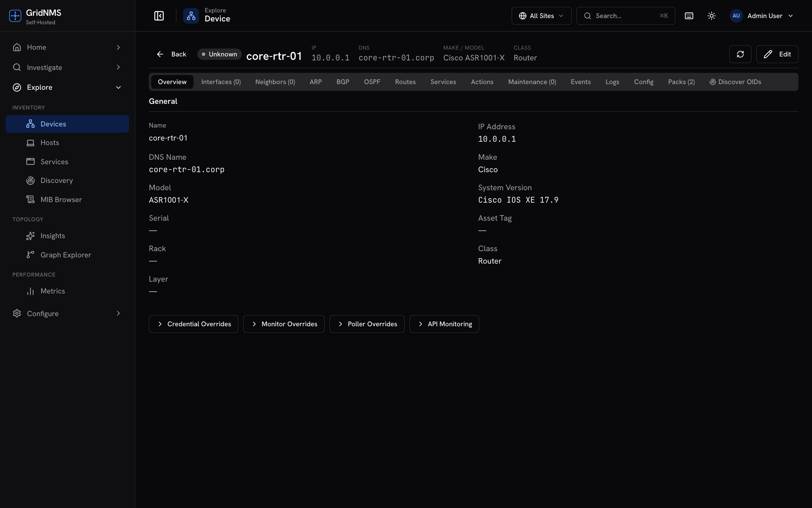Click the globe icon in All Sites
812x508 pixels.
(522, 16)
